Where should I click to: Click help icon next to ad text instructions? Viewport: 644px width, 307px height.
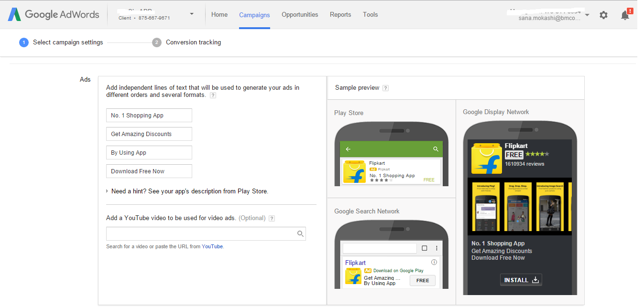213,95
